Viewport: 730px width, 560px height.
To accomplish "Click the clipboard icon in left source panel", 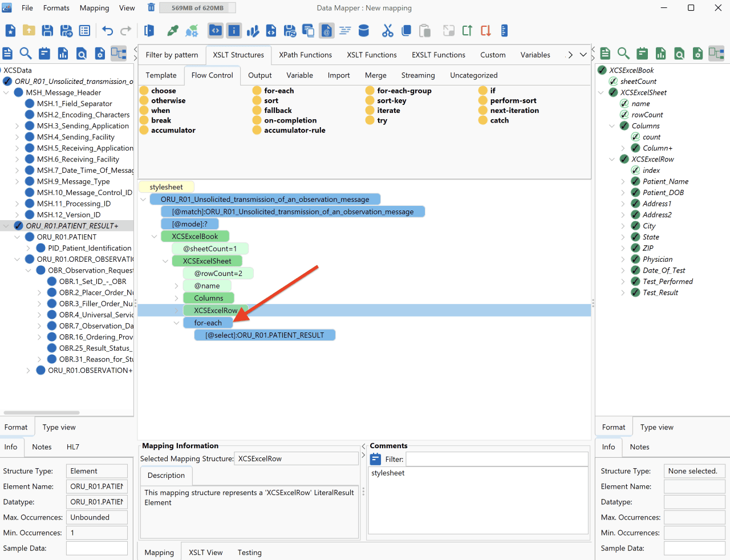I will click(x=44, y=54).
